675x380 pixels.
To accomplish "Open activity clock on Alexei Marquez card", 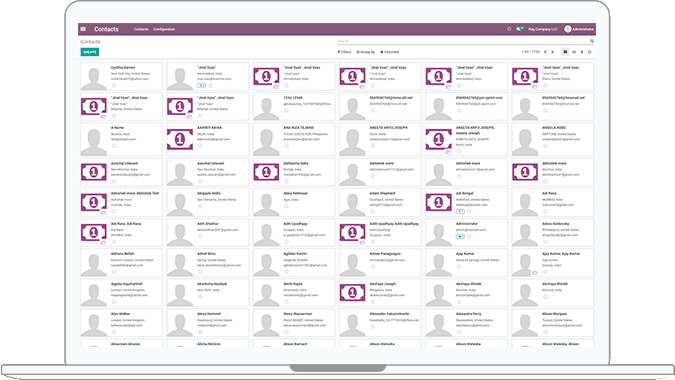I will click(545, 332).
